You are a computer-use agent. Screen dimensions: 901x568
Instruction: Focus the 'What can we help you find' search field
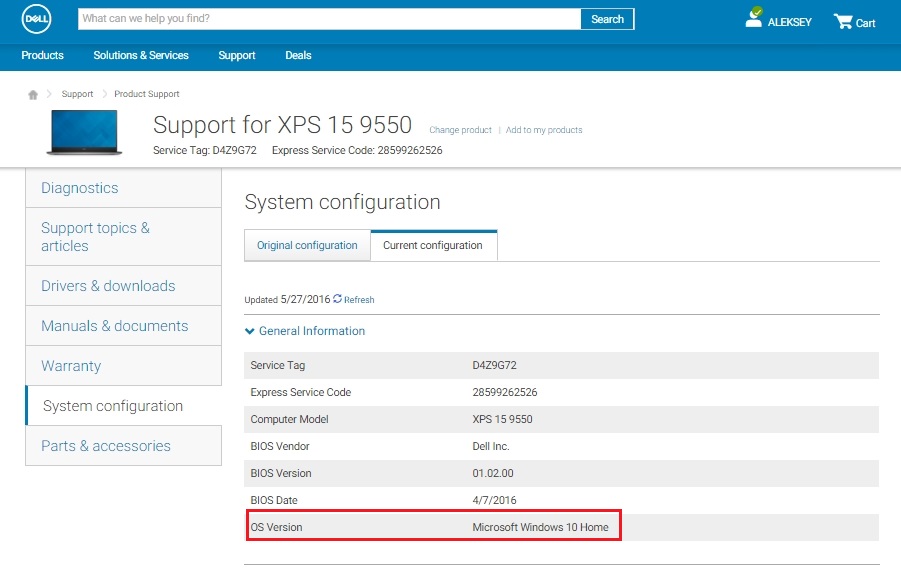pos(329,19)
